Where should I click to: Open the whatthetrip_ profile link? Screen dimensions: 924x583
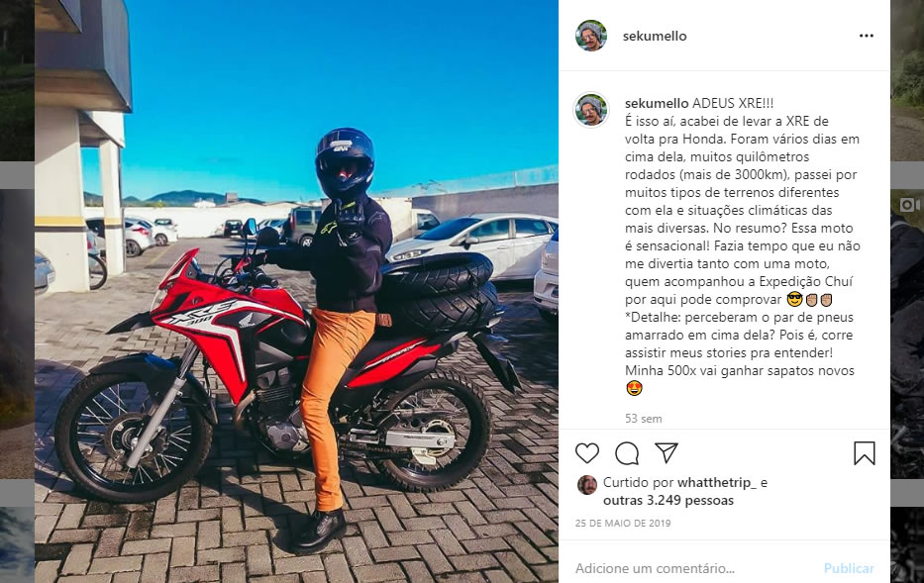click(716, 483)
